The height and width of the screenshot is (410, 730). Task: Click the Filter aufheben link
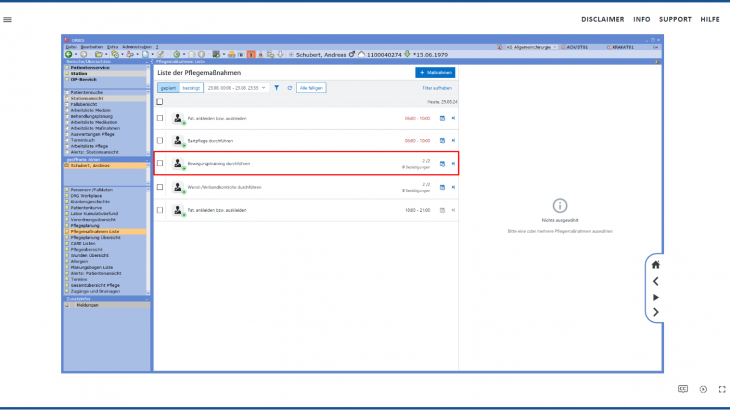pos(437,88)
